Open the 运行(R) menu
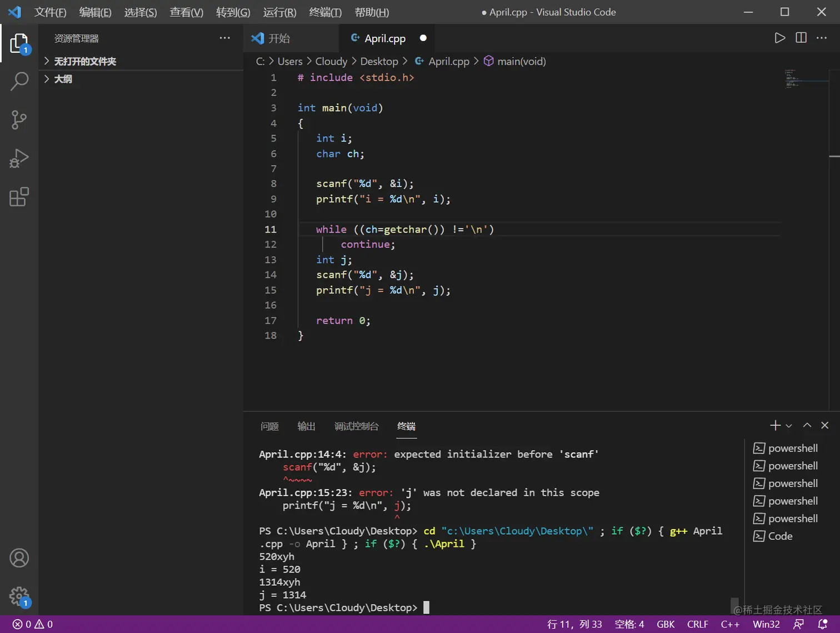840x633 pixels. [x=279, y=12]
